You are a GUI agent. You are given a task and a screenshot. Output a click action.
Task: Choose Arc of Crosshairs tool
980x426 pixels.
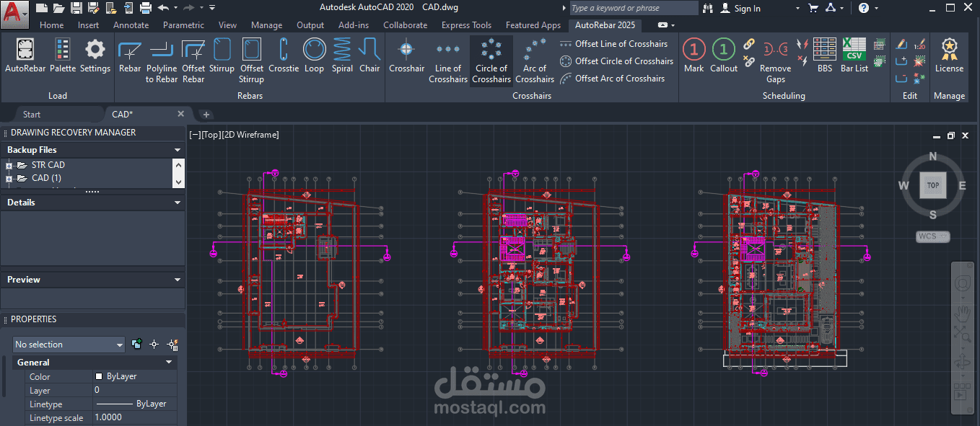535,61
